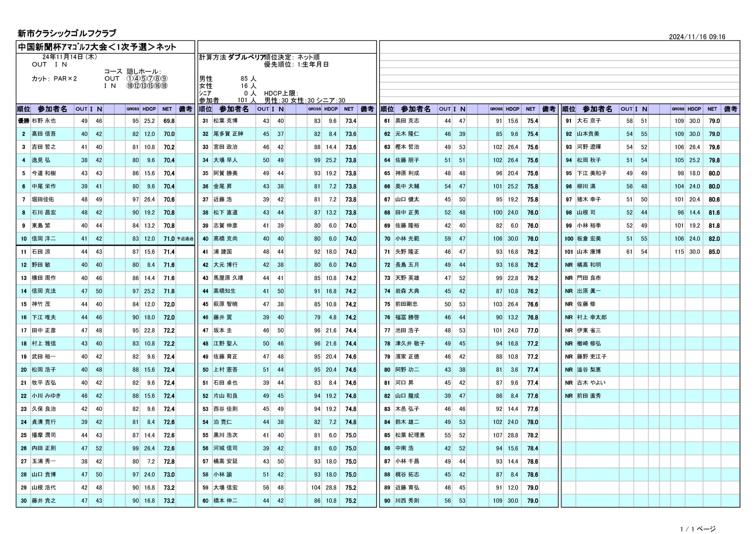This screenshot has width=756, height=534.
Task: Click the name 阿賀 勝美
Action: [226, 173]
